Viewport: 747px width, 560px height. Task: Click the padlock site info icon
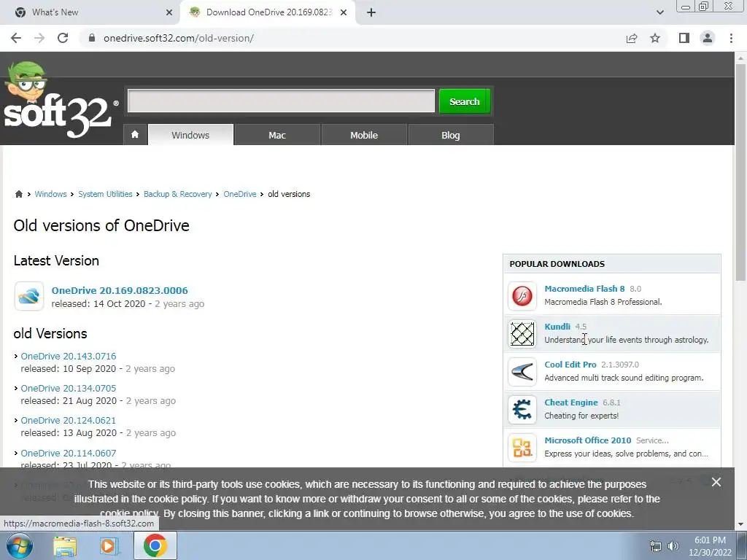(x=92, y=38)
